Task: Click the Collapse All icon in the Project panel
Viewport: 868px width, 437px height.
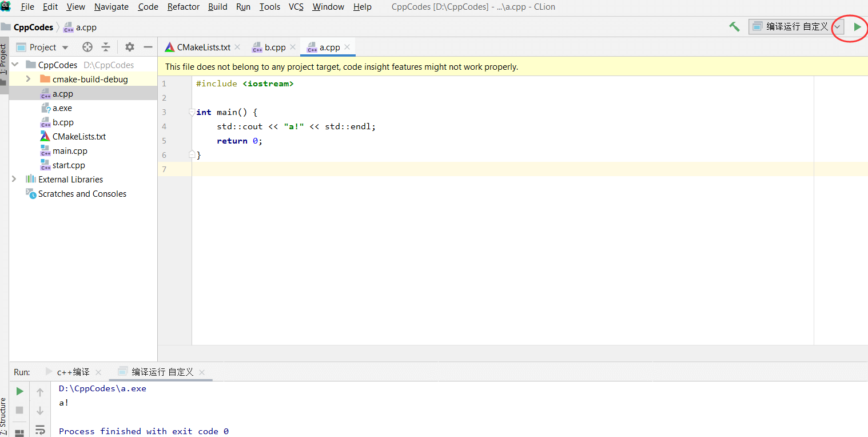Action: point(106,47)
